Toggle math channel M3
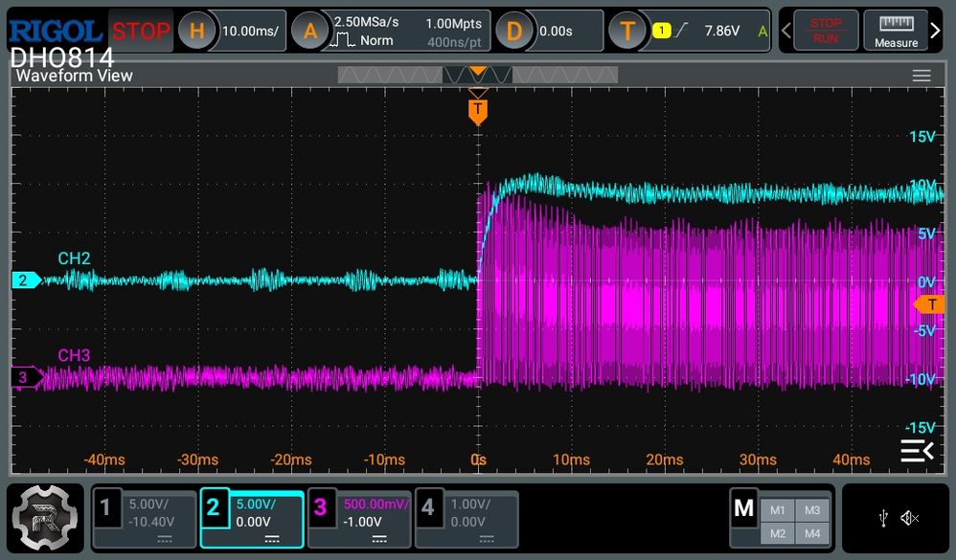Image resolution: width=956 pixels, height=560 pixels. click(x=812, y=510)
